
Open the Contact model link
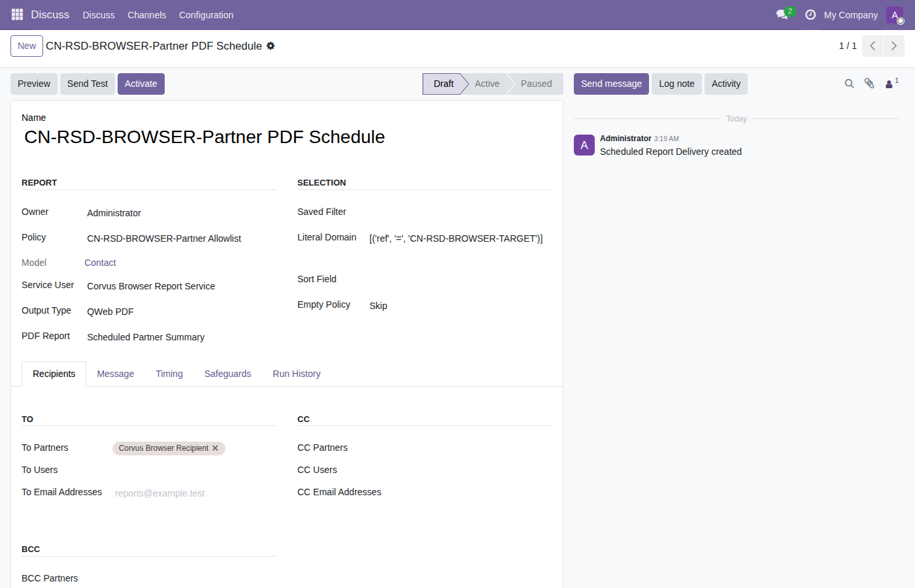pos(100,263)
